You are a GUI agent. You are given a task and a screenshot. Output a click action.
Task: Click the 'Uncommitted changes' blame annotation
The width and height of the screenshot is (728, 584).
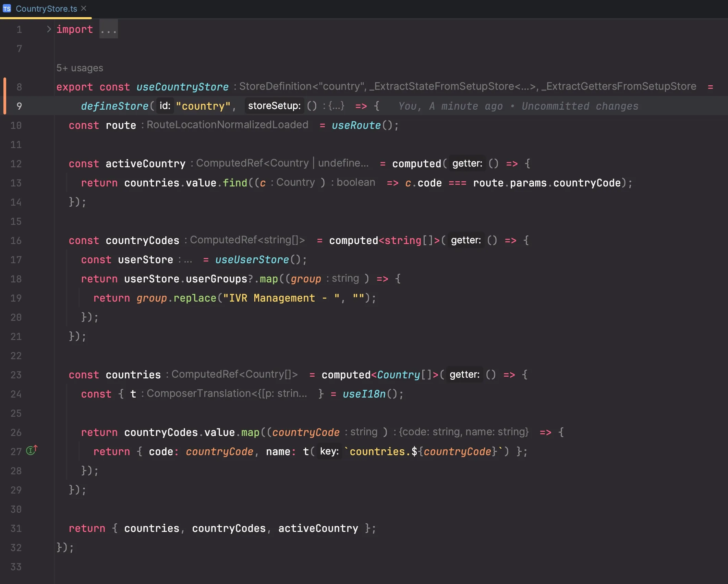pos(580,106)
